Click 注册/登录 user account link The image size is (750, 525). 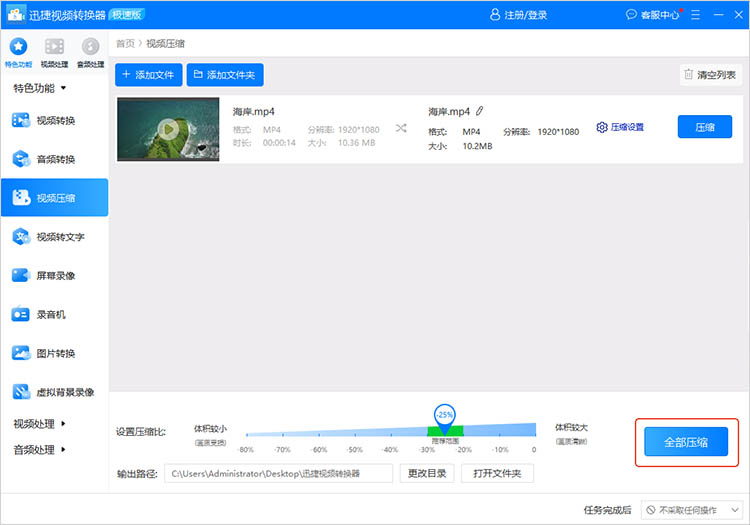click(x=518, y=15)
